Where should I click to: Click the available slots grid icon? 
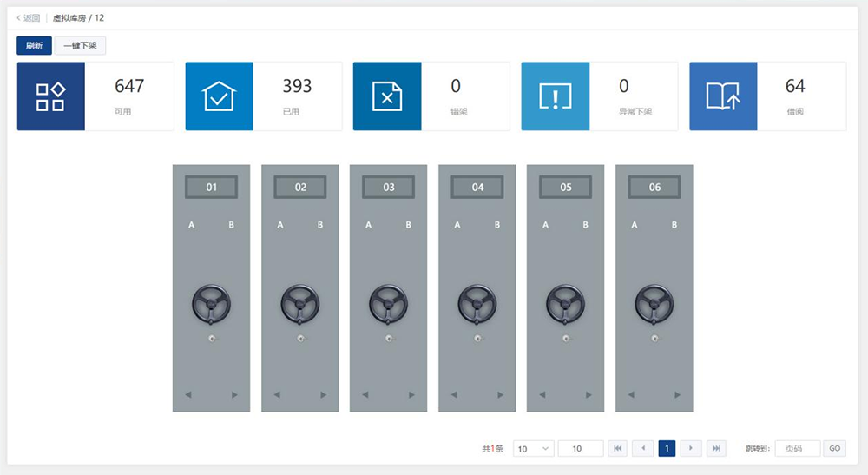pyautogui.click(x=50, y=96)
